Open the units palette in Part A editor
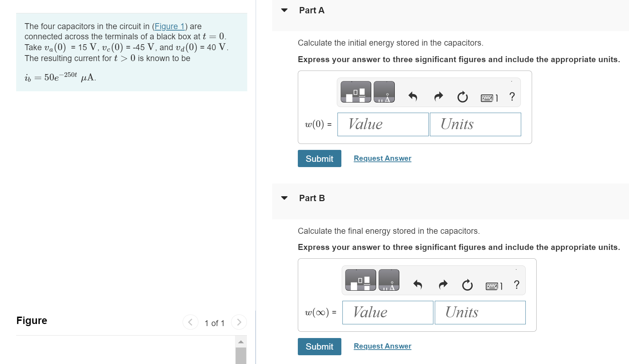Screen dimensions: 629x364 coord(384,92)
